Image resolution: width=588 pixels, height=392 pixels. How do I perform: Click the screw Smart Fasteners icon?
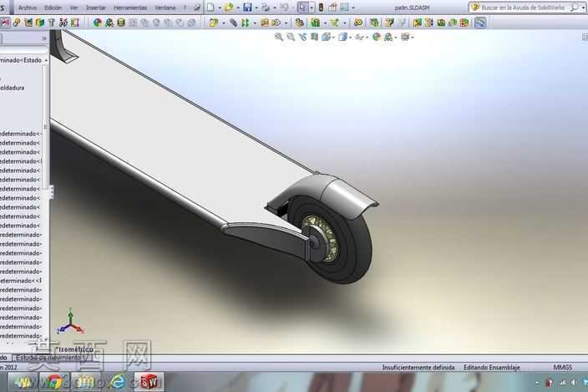pyautogui.click(x=51, y=23)
